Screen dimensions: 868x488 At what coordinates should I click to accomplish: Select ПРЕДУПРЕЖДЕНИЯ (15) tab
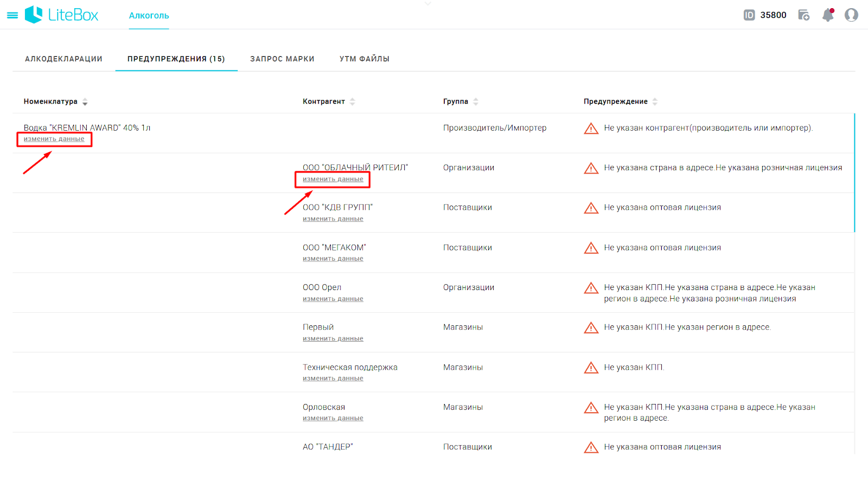click(176, 59)
